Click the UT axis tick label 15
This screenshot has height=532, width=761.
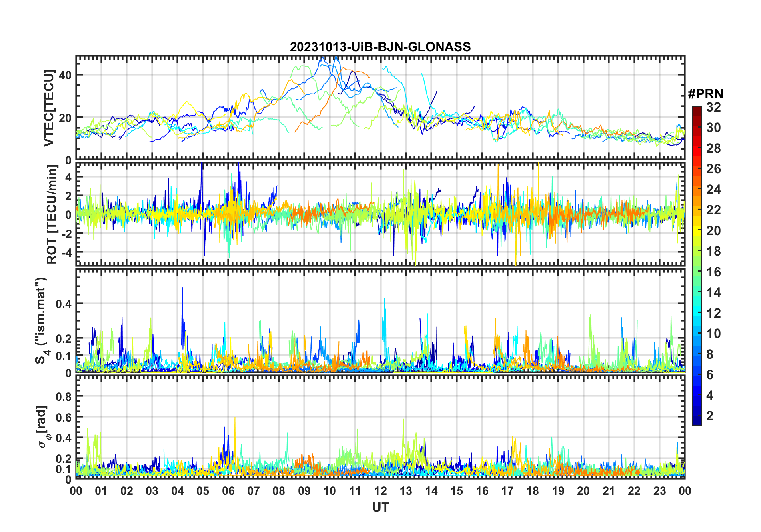click(x=457, y=491)
